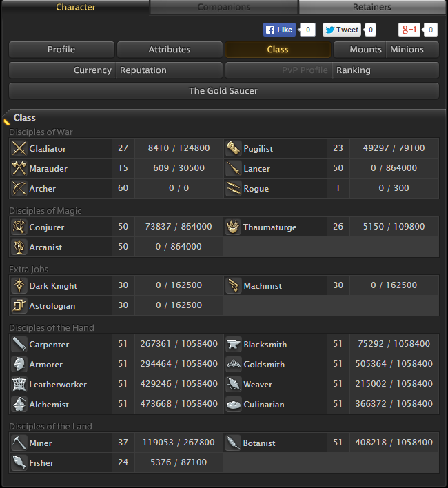Click Miner experience 119053 / 267800
The image size is (448, 488).
click(179, 443)
